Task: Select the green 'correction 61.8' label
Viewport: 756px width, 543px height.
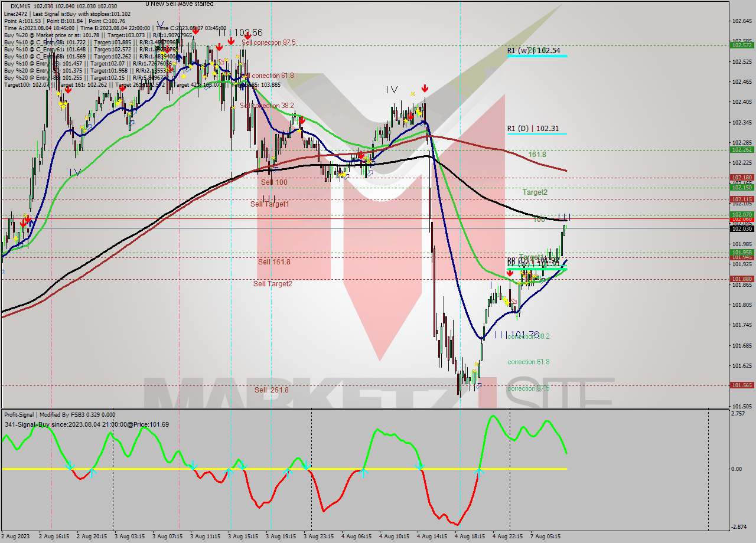Action: point(529,362)
